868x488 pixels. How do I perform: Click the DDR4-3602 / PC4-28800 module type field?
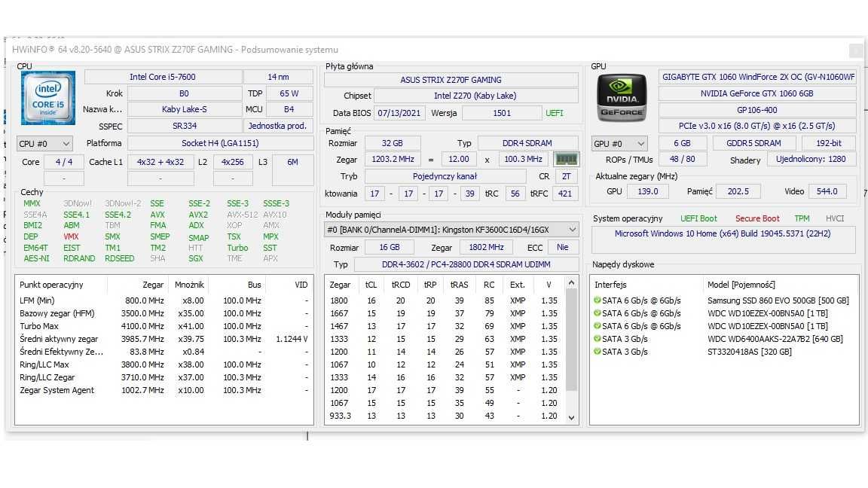[x=466, y=264]
